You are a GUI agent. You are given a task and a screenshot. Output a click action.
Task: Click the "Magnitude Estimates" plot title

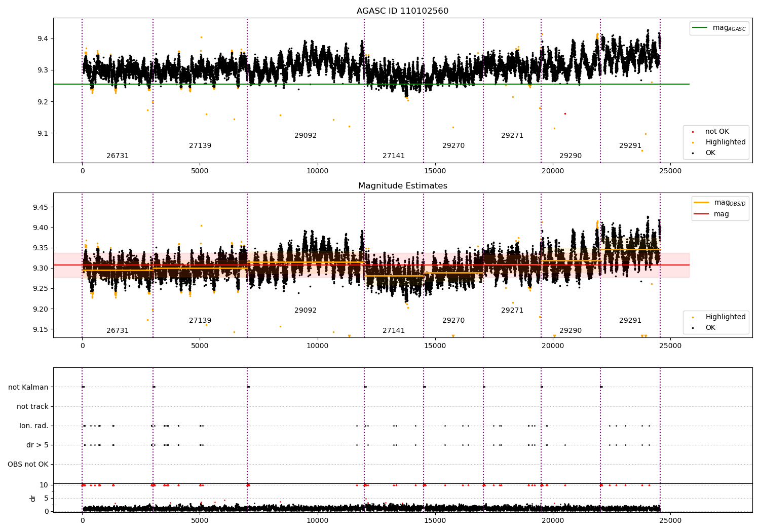[x=403, y=186]
